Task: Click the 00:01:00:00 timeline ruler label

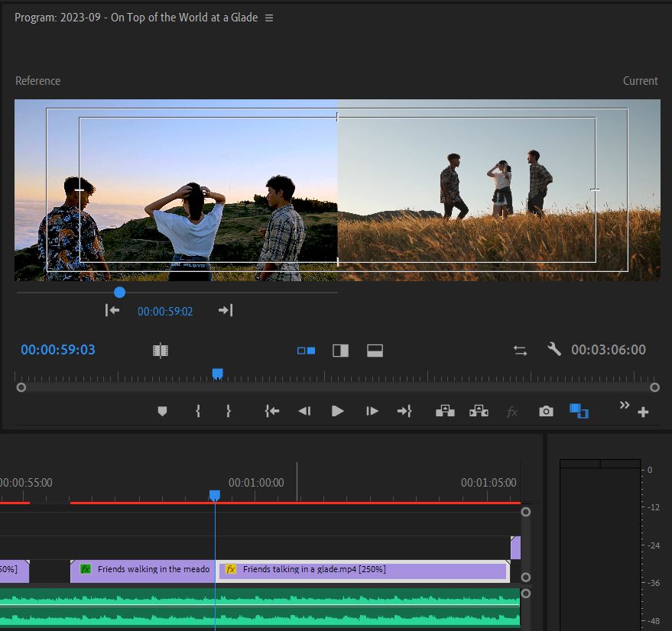Action: point(256,483)
